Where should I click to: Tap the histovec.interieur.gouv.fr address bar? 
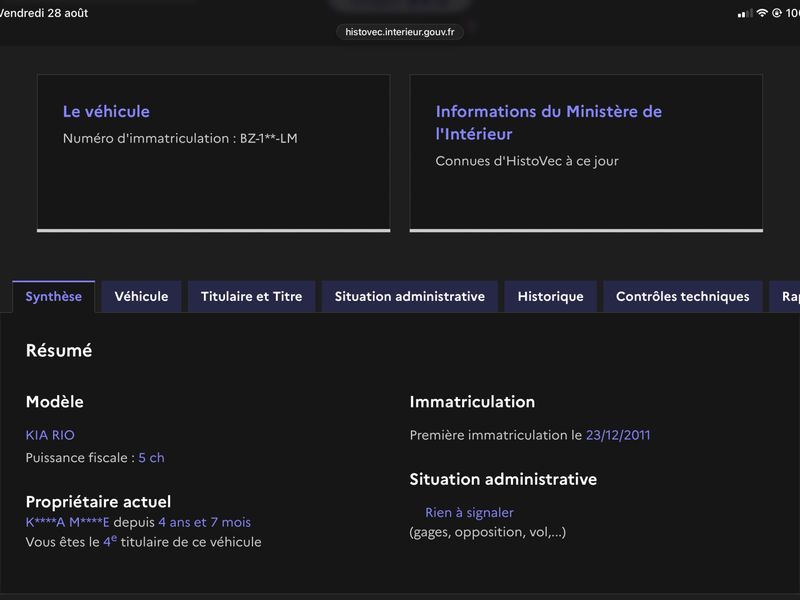click(399, 32)
